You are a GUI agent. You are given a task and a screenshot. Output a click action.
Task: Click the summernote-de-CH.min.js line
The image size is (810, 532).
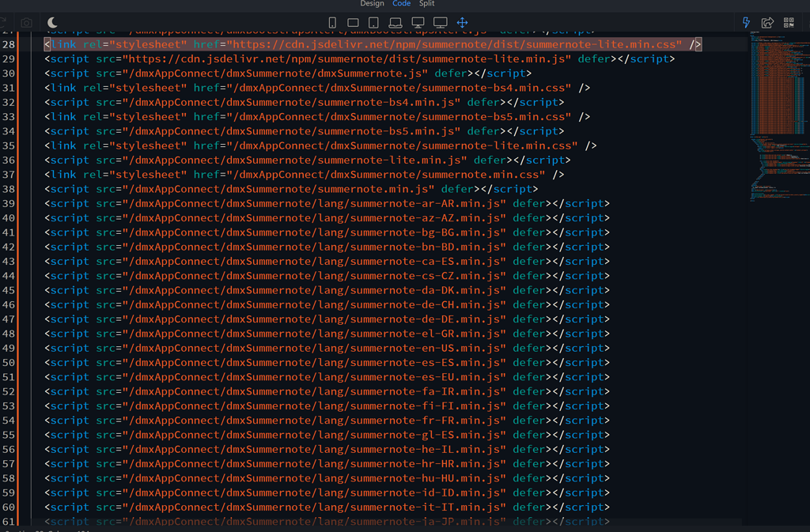tap(327, 304)
